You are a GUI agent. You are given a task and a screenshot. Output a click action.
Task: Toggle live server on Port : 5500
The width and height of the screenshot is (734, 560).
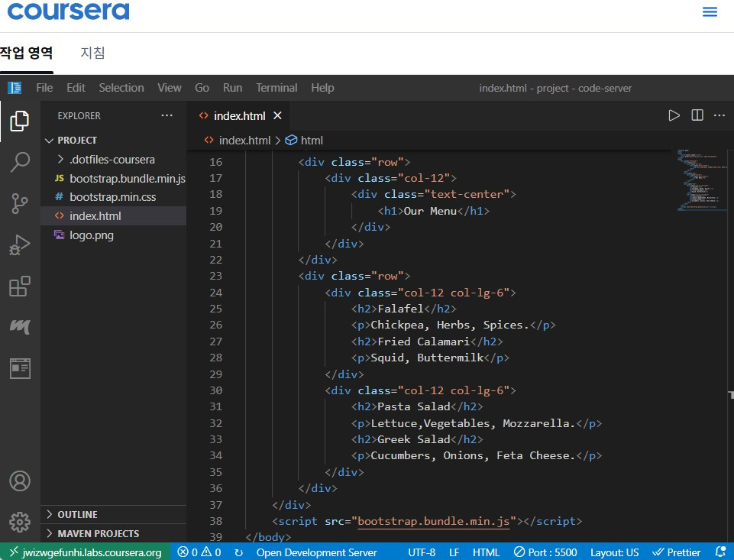[545, 552]
